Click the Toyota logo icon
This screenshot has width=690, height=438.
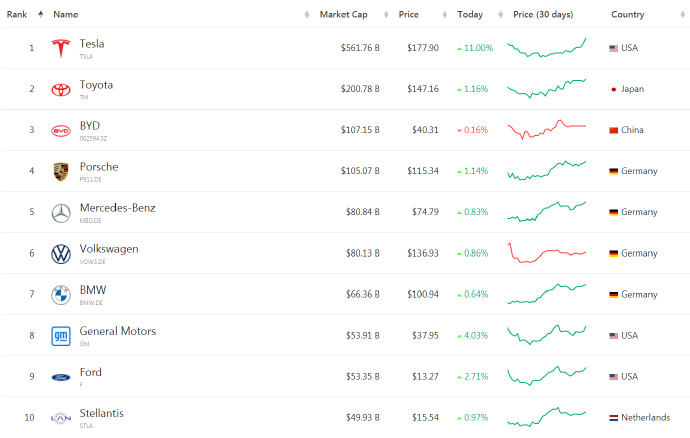[x=61, y=89]
